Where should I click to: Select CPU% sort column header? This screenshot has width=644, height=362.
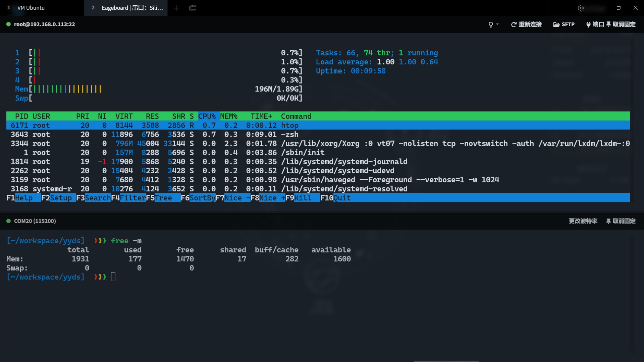click(x=207, y=116)
